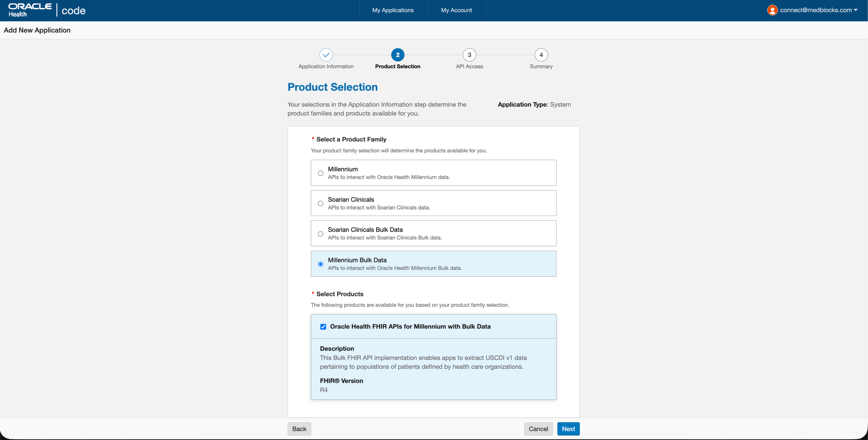868x440 pixels.
Task: Click the 'Summary' step label
Action: point(541,66)
